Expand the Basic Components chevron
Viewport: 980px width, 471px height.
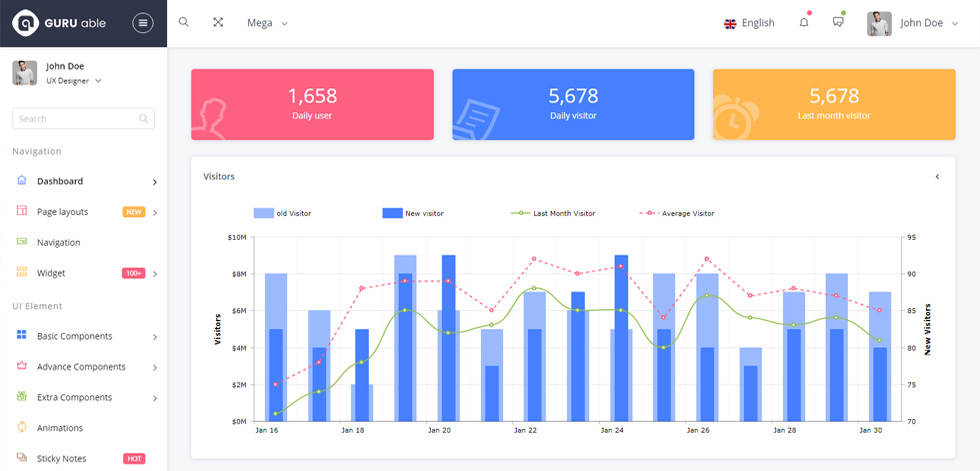154,337
